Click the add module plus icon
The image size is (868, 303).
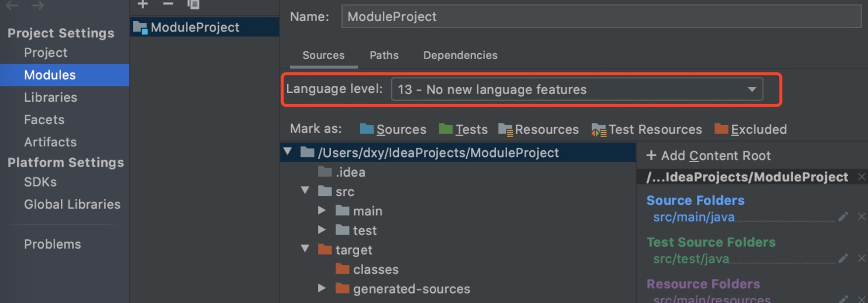pos(143,4)
